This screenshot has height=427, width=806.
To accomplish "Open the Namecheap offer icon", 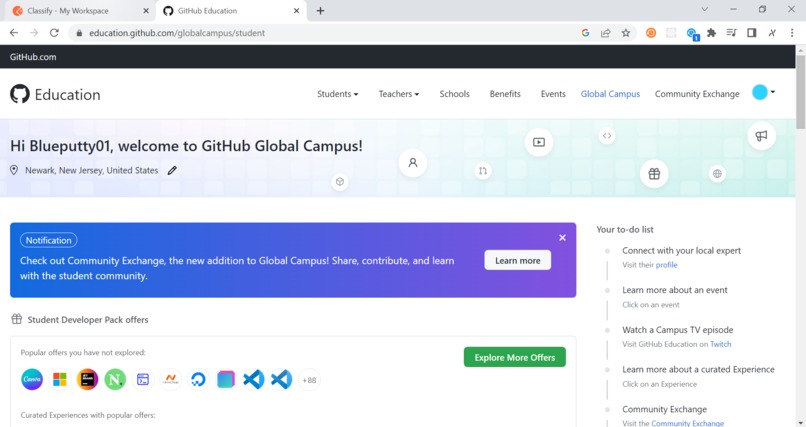I will [171, 380].
